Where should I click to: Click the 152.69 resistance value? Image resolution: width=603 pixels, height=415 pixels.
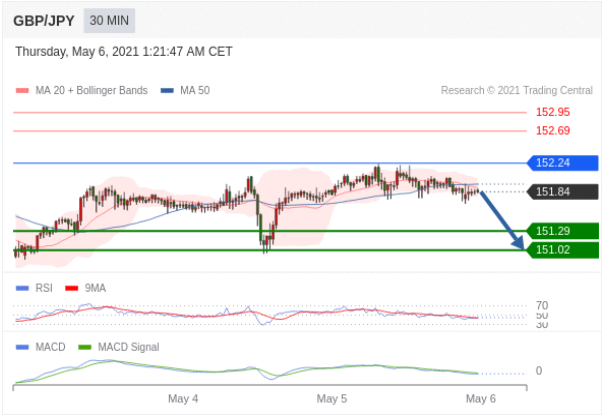click(x=553, y=131)
